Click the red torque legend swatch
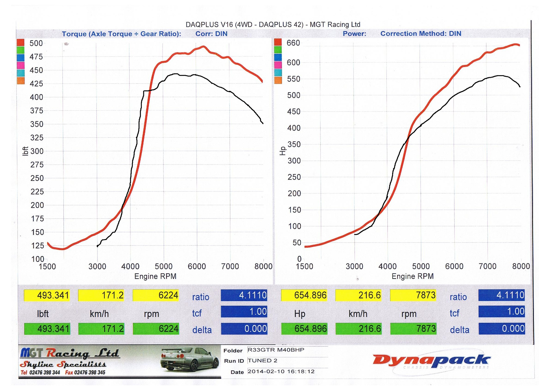539x392 pixels. pyautogui.click(x=21, y=43)
